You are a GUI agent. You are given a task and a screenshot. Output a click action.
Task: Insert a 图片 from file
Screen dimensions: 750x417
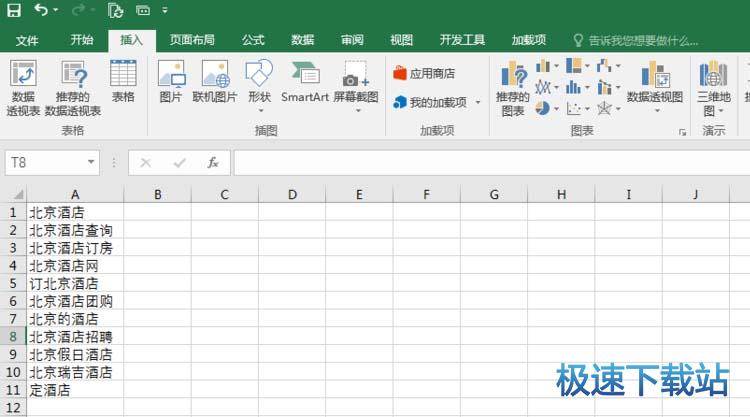click(x=171, y=81)
